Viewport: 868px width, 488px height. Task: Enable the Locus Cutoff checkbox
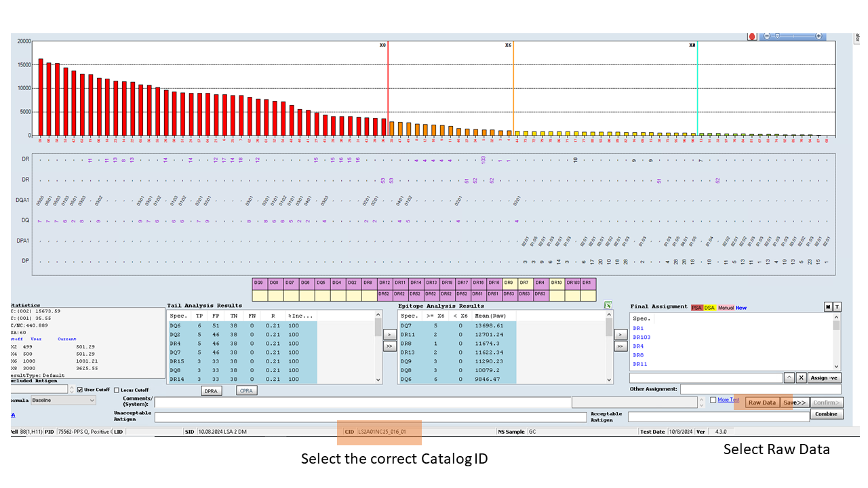click(117, 390)
